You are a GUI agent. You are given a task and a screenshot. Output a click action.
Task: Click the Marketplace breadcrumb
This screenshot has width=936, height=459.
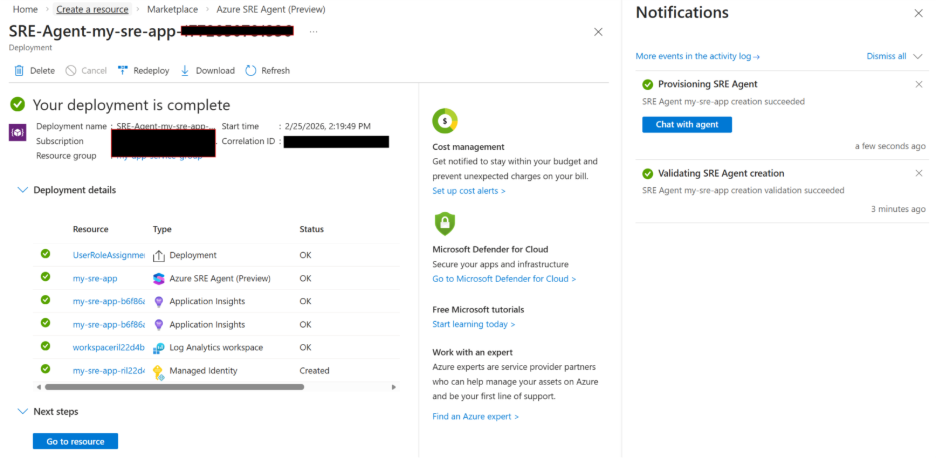(x=173, y=10)
